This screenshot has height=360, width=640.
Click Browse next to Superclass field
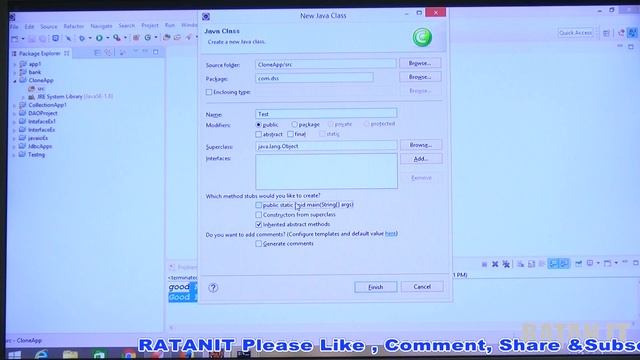421,145
